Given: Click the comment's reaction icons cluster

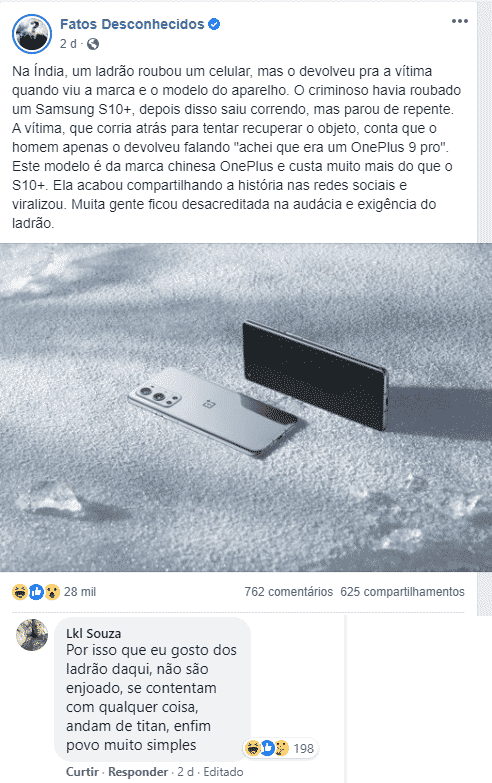Looking at the screenshot, I should click(x=267, y=748).
